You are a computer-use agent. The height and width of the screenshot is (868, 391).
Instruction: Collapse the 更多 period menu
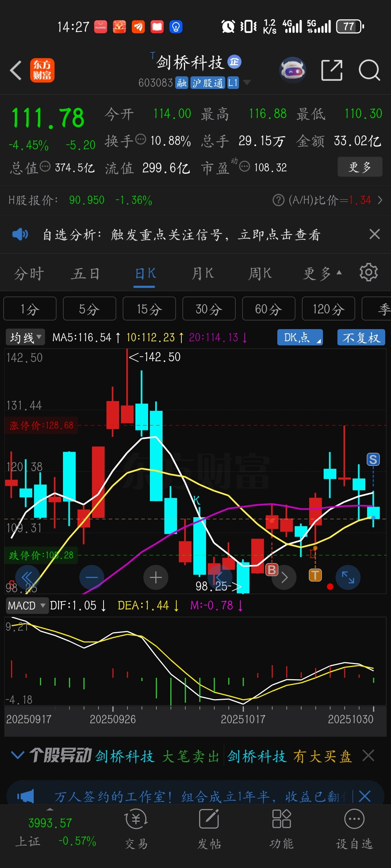click(x=322, y=273)
